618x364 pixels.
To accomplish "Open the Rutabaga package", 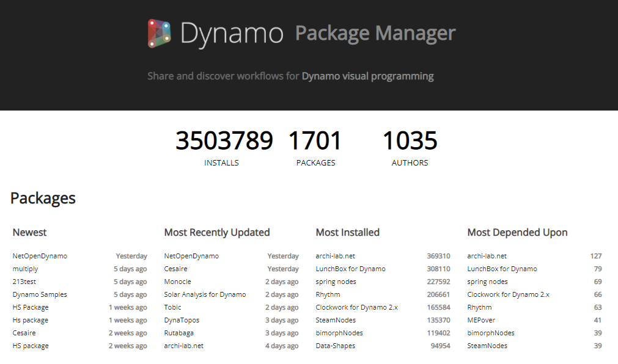I will click(179, 333).
